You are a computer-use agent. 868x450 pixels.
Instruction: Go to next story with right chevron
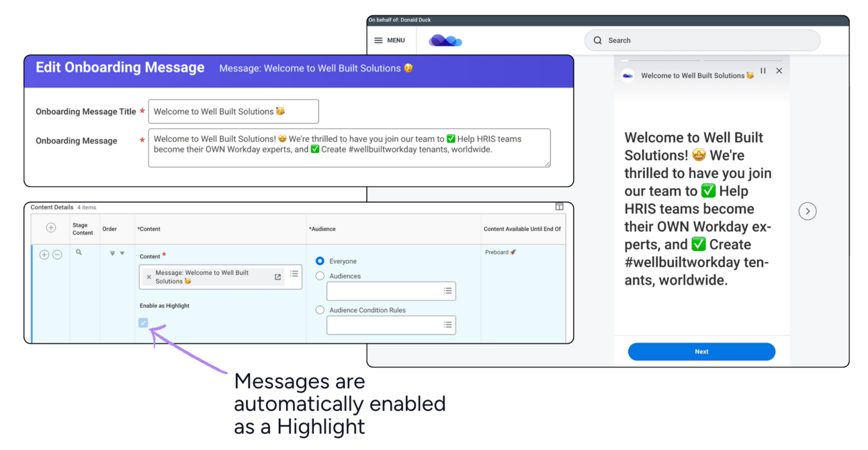[808, 211]
